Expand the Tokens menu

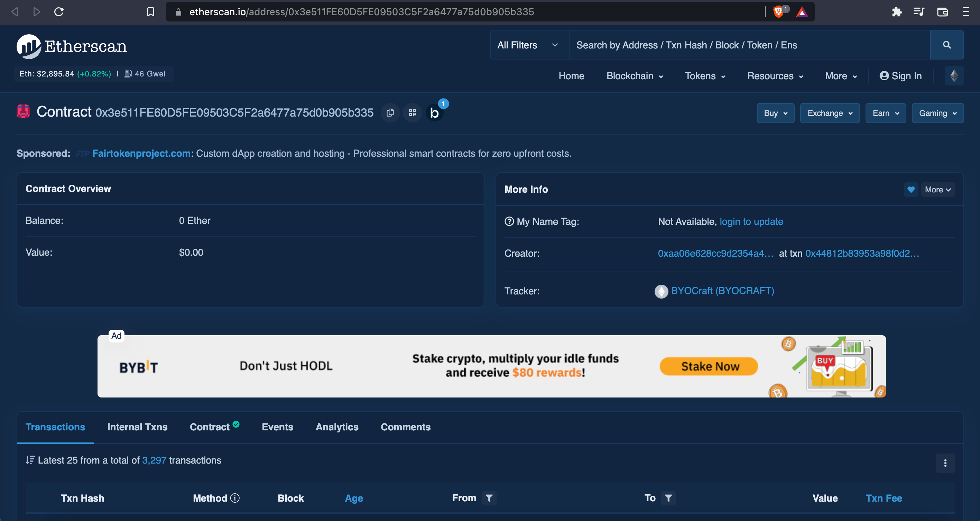705,76
